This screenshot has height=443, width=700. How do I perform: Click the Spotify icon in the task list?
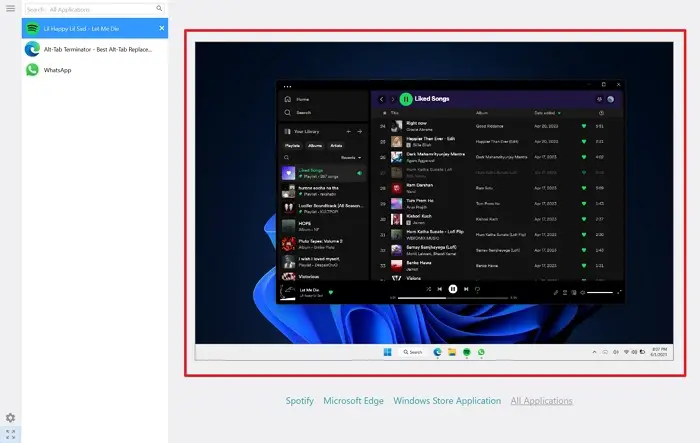point(32,28)
